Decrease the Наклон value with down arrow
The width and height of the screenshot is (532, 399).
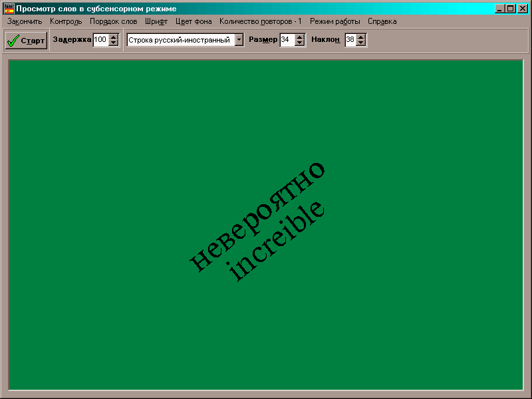pyautogui.click(x=361, y=43)
